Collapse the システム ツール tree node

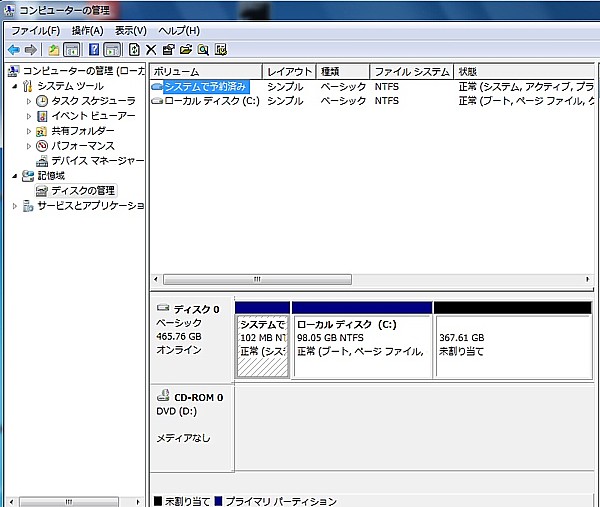pos(15,86)
